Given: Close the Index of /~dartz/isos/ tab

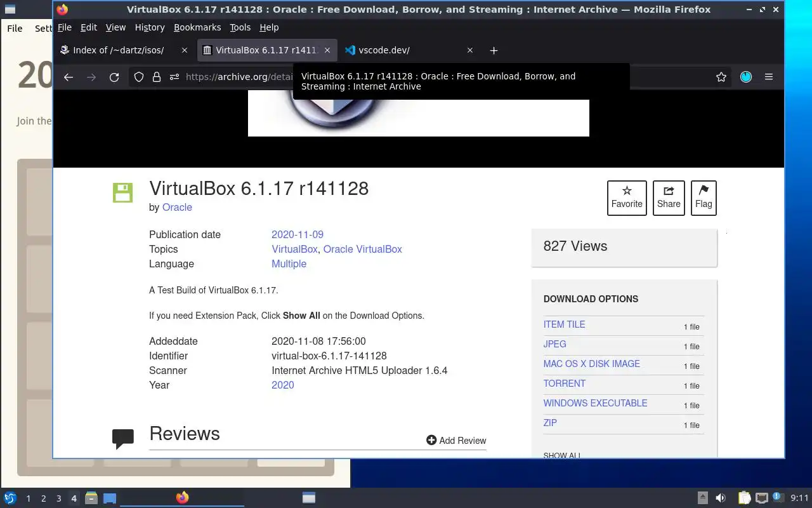Looking at the screenshot, I should pyautogui.click(x=185, y=50).
